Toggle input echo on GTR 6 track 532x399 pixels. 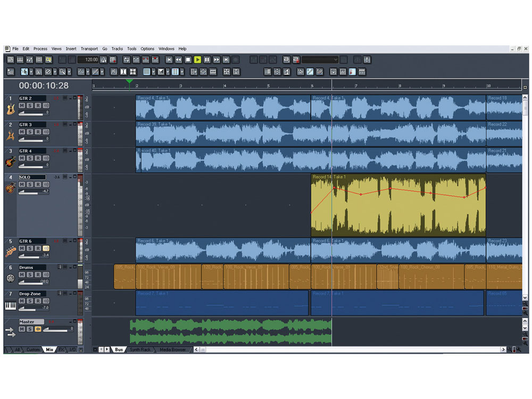click(46, 248)
